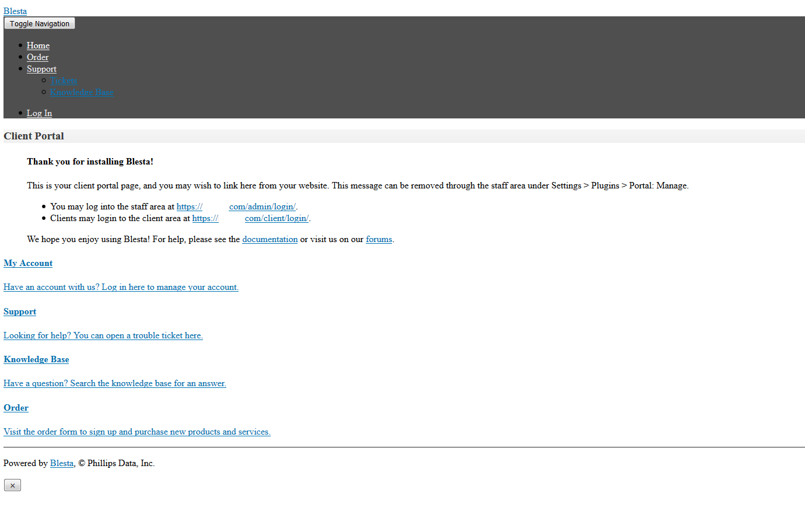Click the Support heading link in page body
Screen dimensions: 805x532
pos(20,311)
